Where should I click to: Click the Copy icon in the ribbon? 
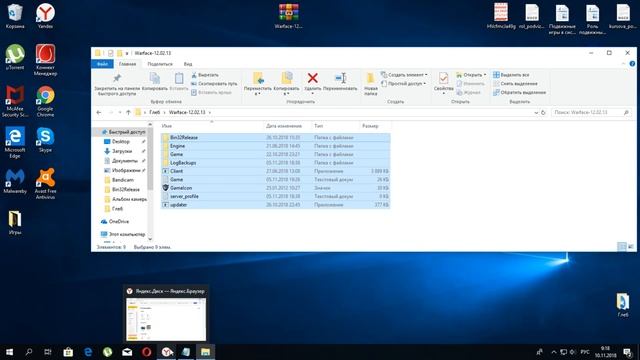(155, 78)
